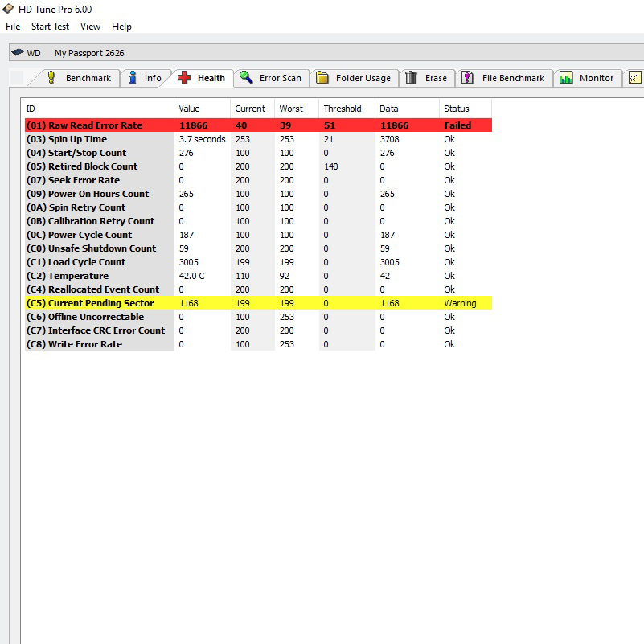The width and height of the screenshot is (644, 644).
Task: Click the 42.0 C temperature value
Action: (191, 276)
